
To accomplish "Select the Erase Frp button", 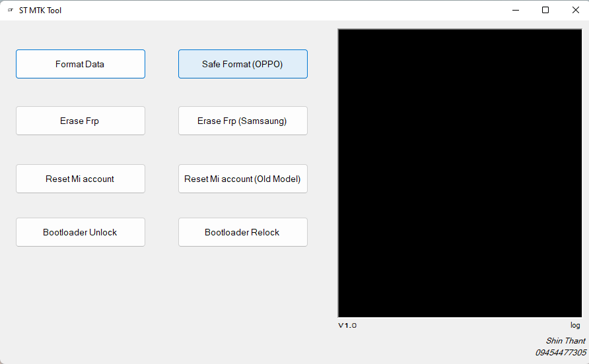I will click(x=80, y=121).
